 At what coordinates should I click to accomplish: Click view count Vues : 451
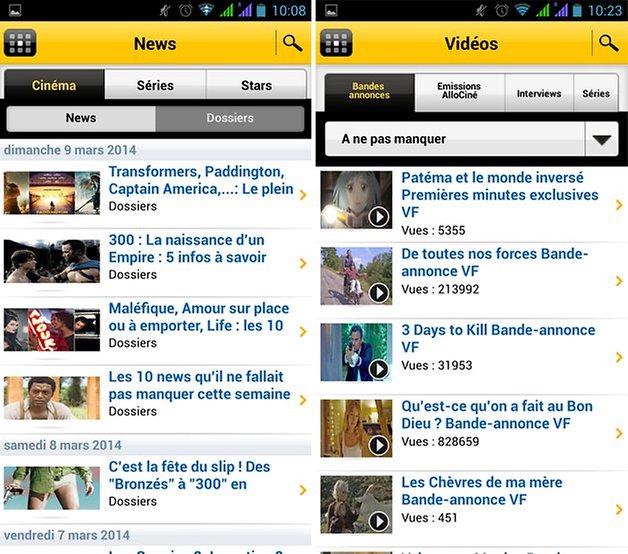click(429, 518)
